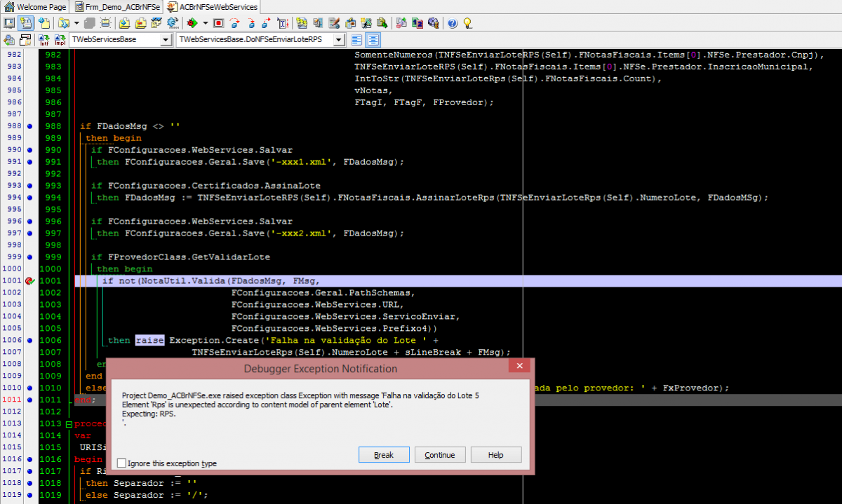
Task: Open the dropdown arrow beside Run icon
Action: 205,23
